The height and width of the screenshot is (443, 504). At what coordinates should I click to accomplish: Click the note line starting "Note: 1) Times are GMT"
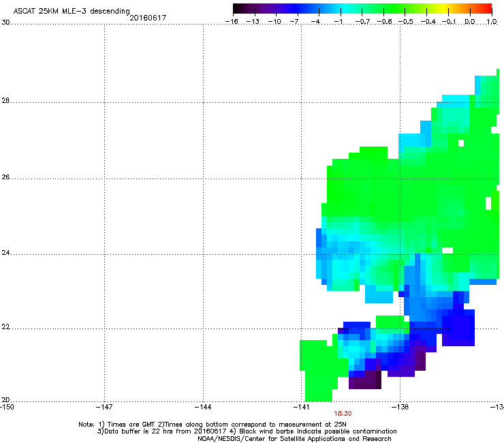[212, 425]
